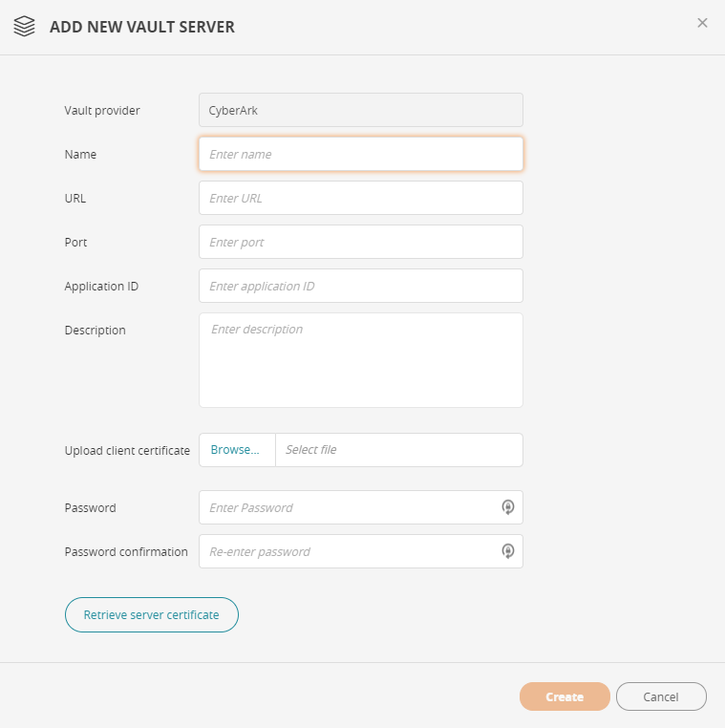Click the Password confirmation label
The image size is (725, 728).
point(126,552)
